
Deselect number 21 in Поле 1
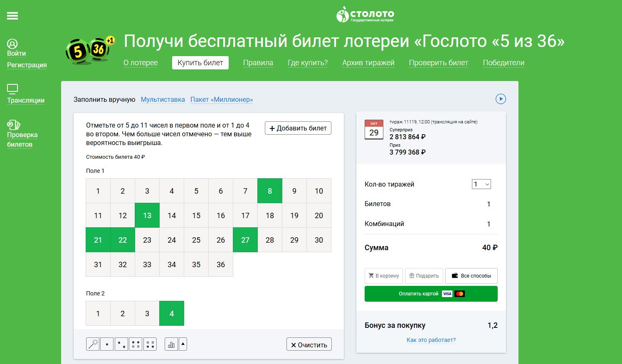98,240
